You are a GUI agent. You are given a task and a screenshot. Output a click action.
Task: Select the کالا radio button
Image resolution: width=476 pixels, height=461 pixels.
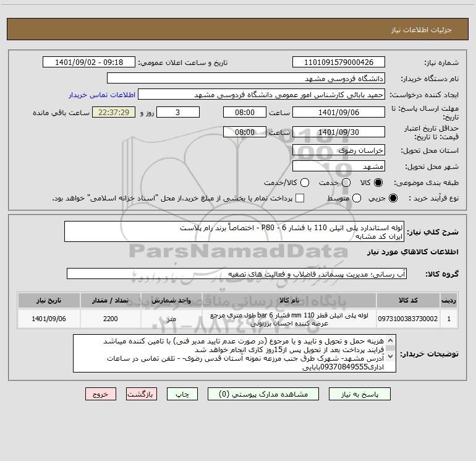(378, 183)
